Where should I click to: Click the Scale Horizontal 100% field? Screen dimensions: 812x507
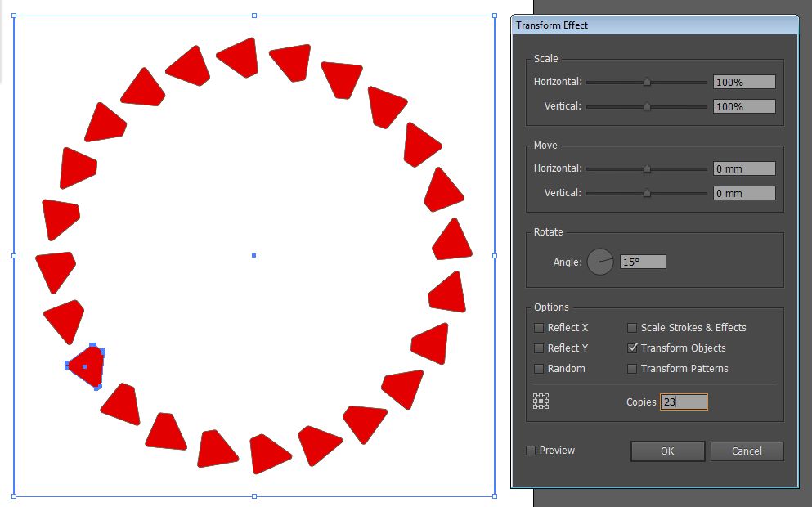tap(744, 82)
